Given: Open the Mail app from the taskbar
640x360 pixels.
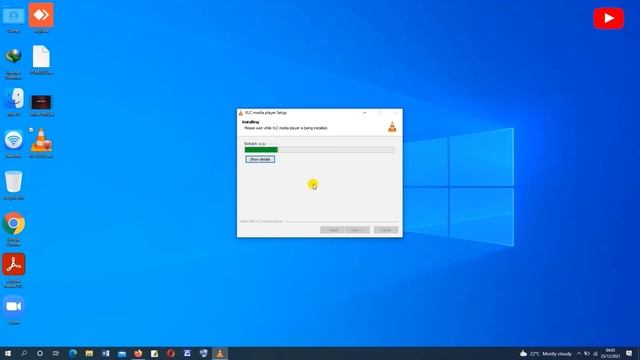Looking at the screenshot, I should pyautogui.click(x=122, y=353).
